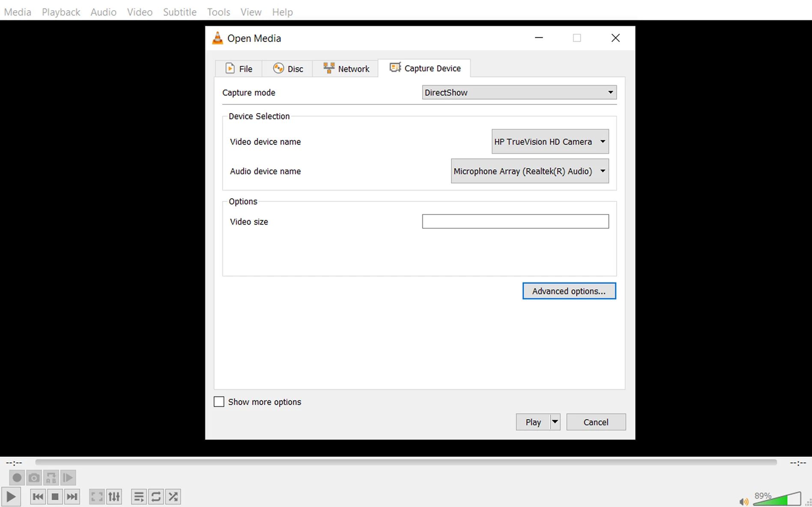The image size is (812, 507).
Task: Click the Video size input field
Action: (515, 221)
